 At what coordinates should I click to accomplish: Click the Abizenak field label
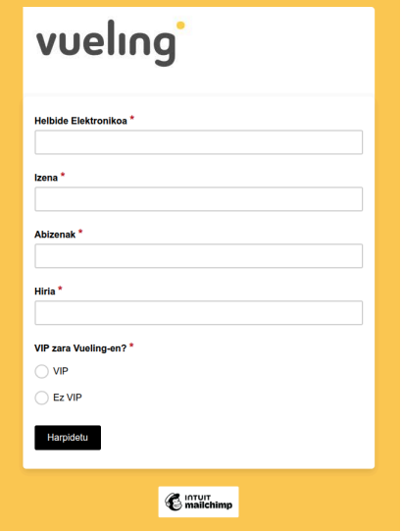click(55, 235)
